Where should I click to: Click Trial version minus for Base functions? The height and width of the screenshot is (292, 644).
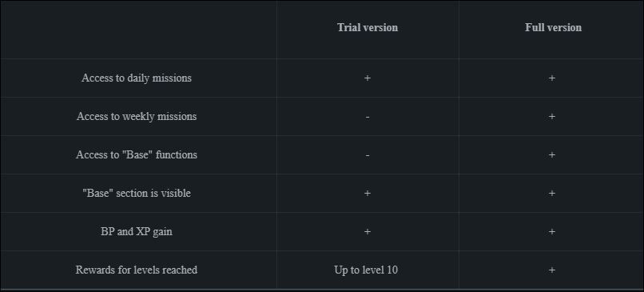[368, 155]
